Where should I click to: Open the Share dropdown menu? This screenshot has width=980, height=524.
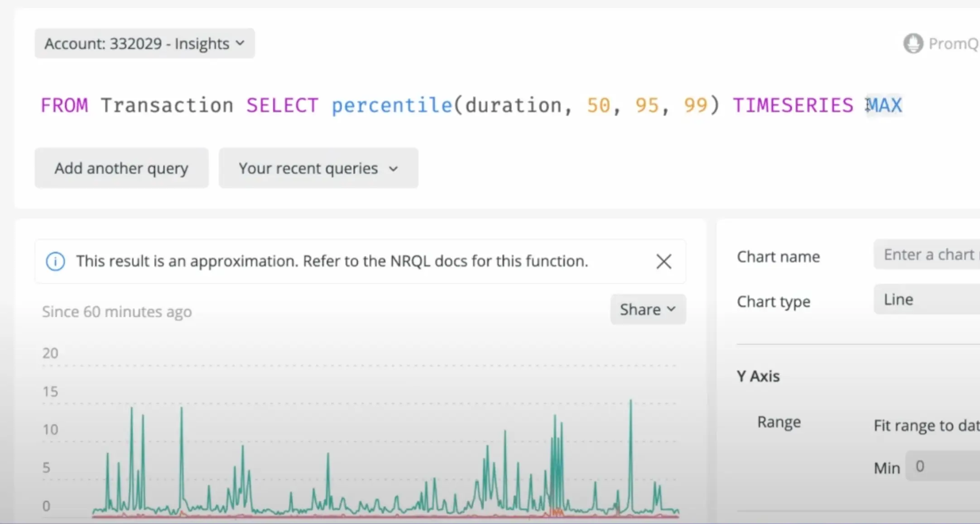coord(648,310)
